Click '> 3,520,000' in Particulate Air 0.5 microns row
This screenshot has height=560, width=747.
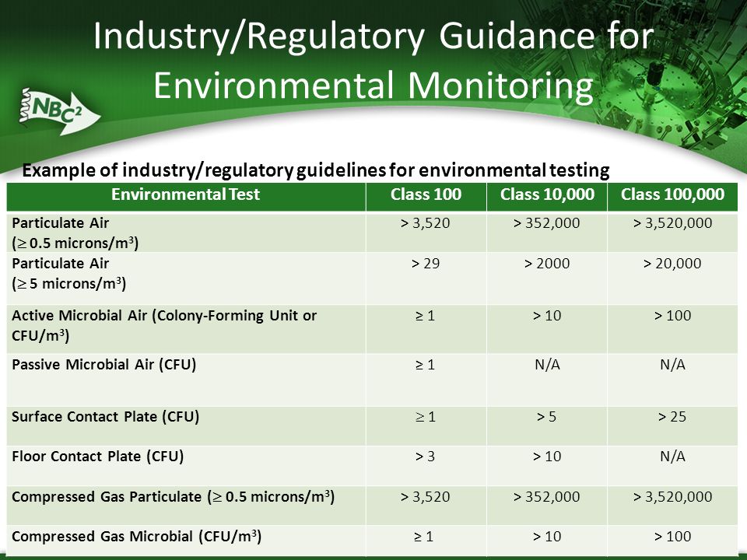coord(672,223)
